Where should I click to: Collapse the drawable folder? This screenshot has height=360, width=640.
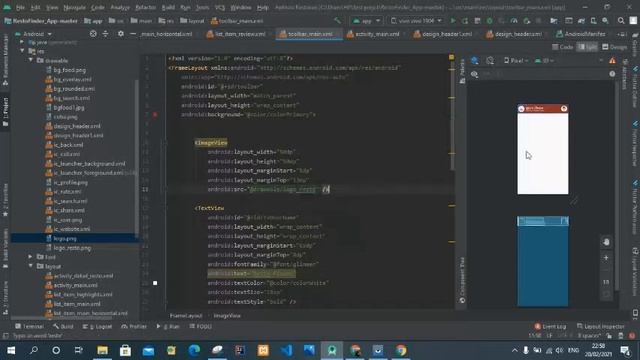[31, 60]
